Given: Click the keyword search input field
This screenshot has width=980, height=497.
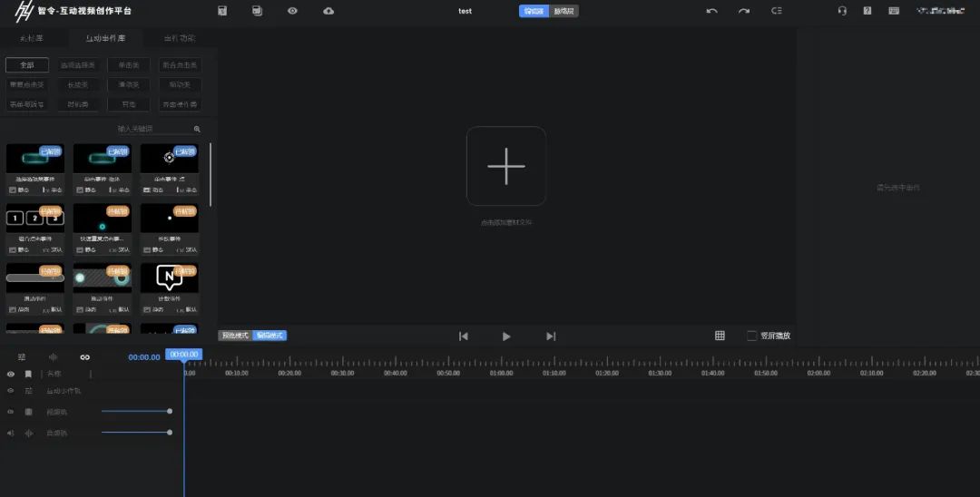Looking at the screenshot, I should (x=154, y=129).
